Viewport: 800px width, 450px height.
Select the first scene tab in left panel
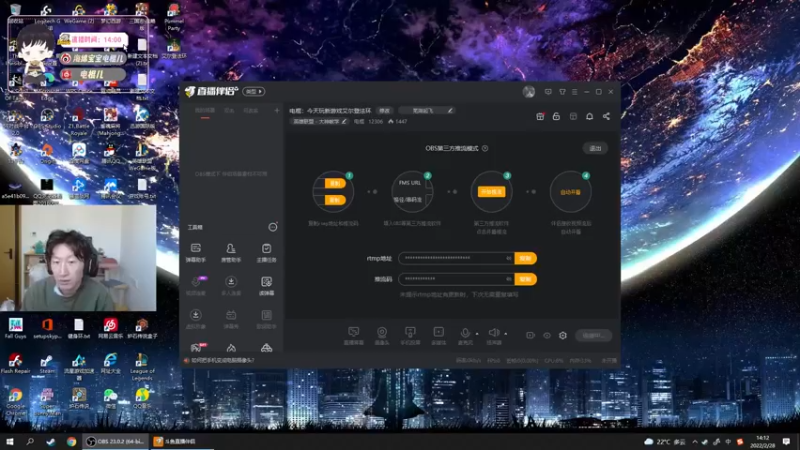(205, 110)
